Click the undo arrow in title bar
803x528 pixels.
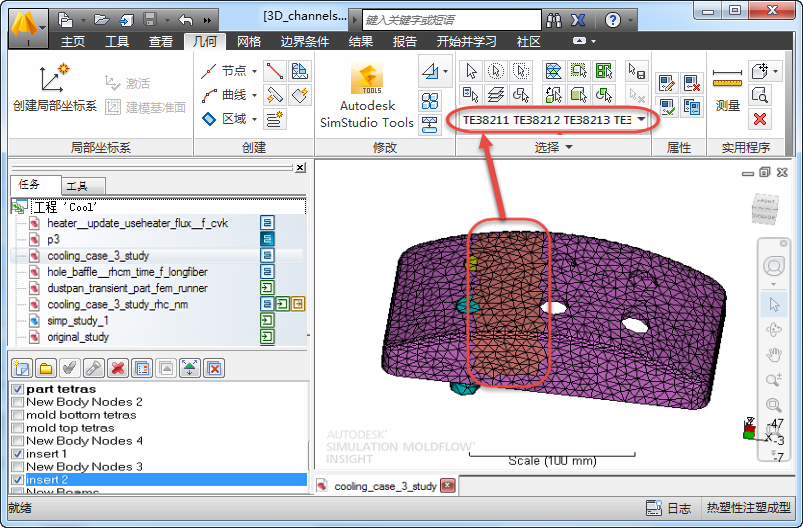[185, 20]
